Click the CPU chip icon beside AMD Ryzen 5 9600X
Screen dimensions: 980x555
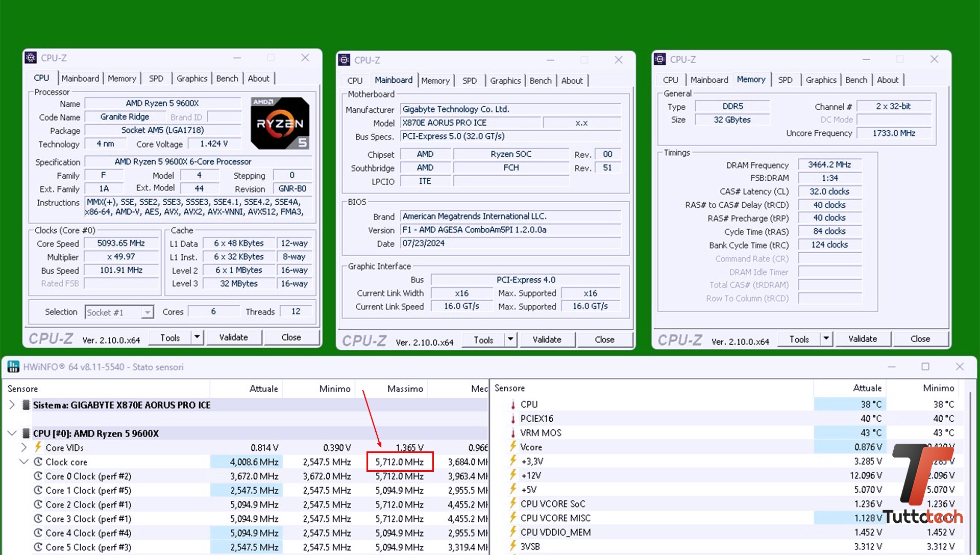point(26,433)
